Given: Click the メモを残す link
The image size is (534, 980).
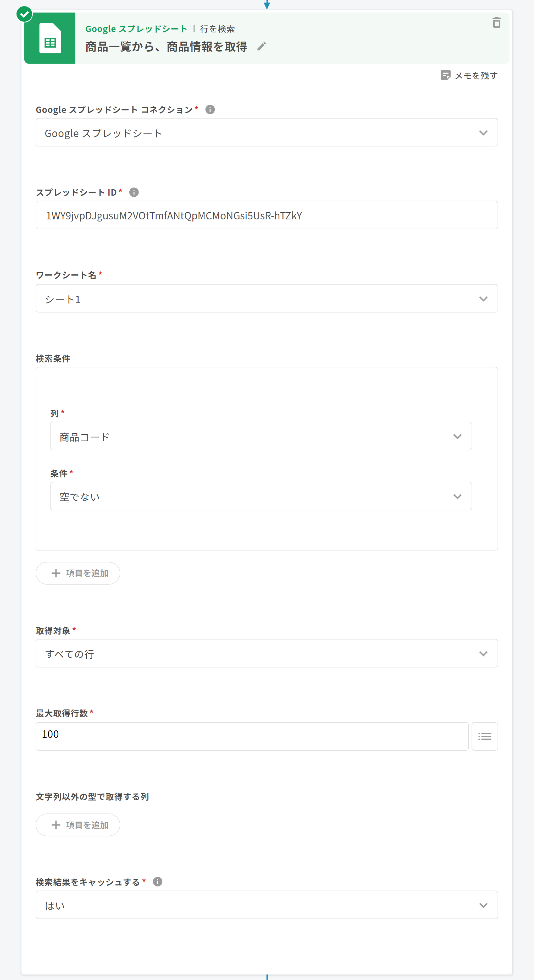Looking at the screenshot, I should coord(476,76).
